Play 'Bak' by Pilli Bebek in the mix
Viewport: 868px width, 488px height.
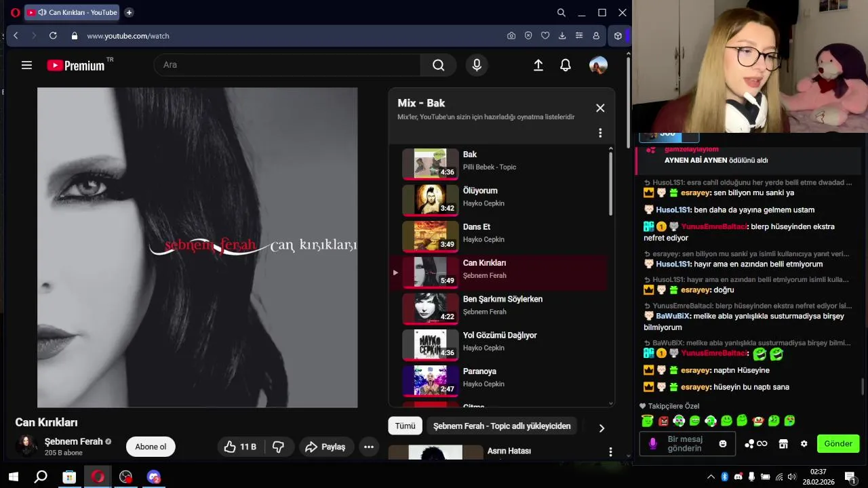coord(498,163)
